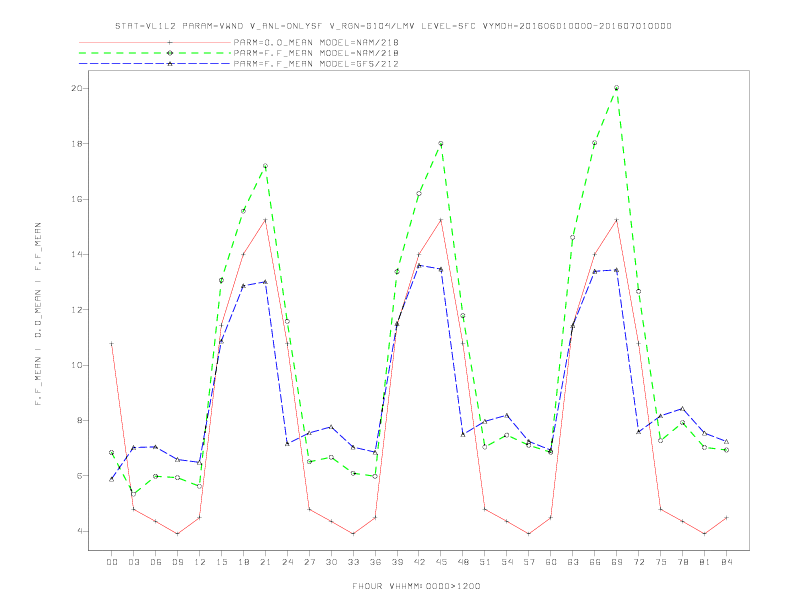The width and height of the screenshot is (792, 612).
Task: Click x-axis forecast hour label 30
Action: [x=331, y=562]
